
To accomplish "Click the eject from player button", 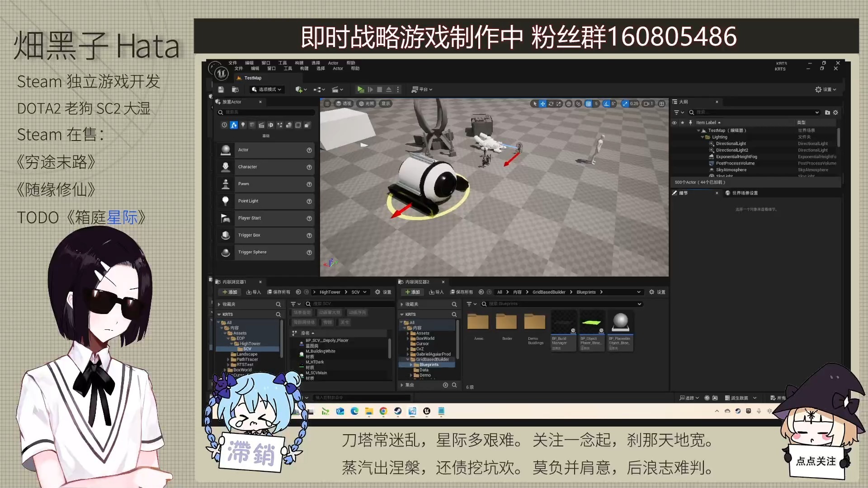I will (x=389, y=89).
